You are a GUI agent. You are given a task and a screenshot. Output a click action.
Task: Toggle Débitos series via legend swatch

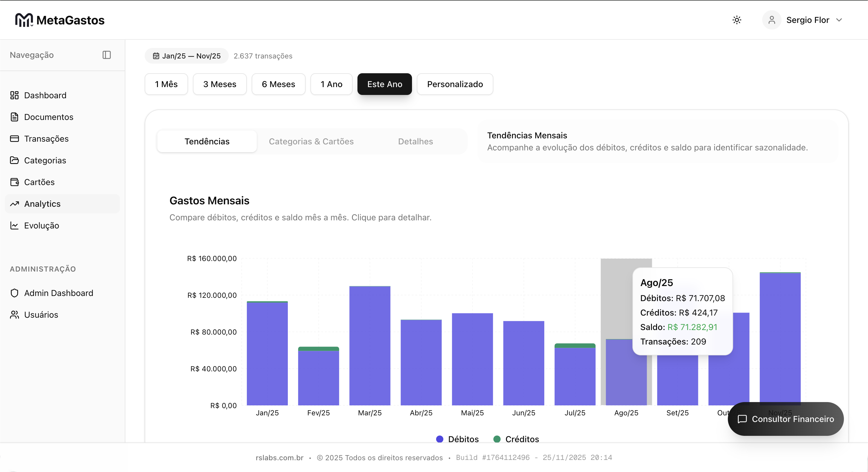point(439,439)
